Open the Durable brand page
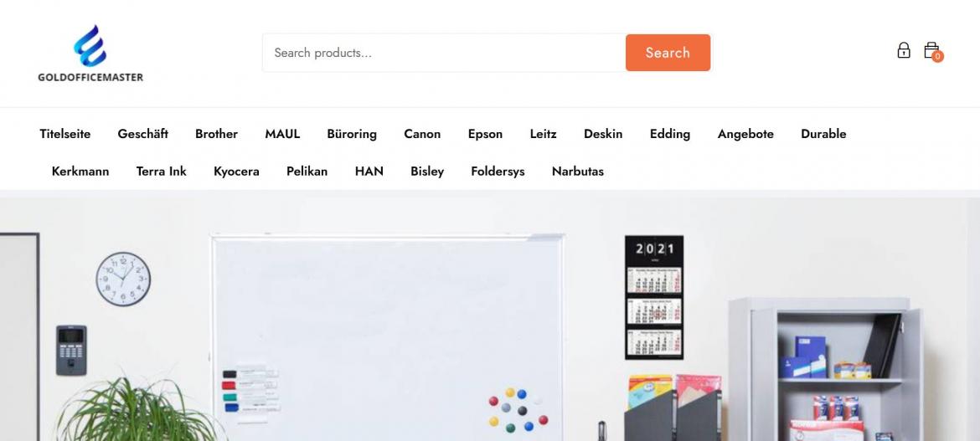The height and width of the screenshot is (441, 980). click(x=823, y=134)
